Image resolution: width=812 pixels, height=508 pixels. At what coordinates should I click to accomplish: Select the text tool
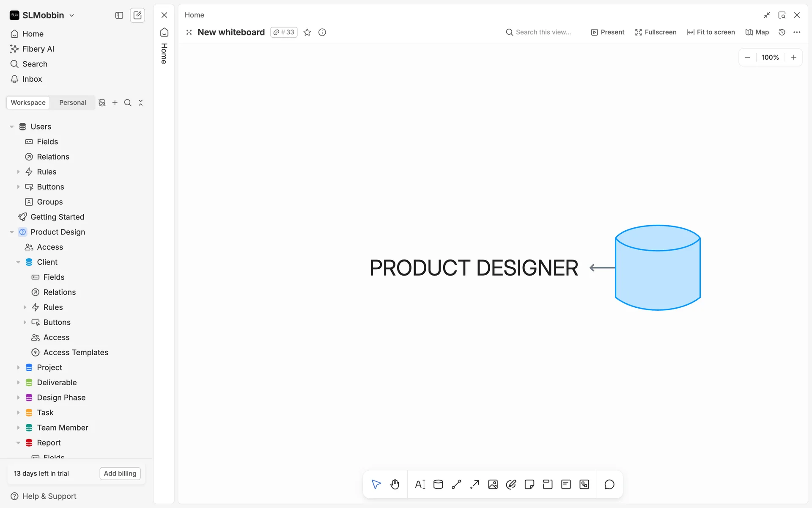tap(420, 484)
